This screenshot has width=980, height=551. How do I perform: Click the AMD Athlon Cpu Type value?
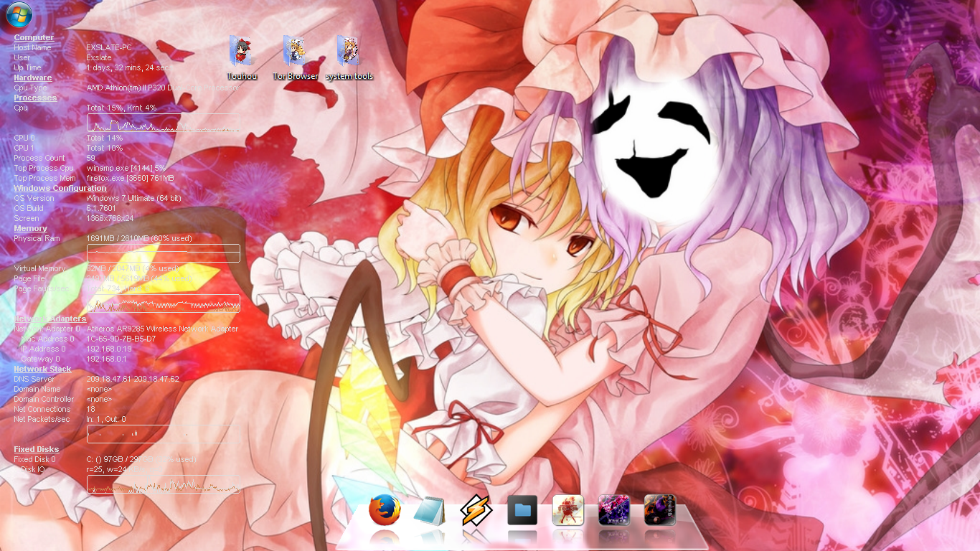(163, 88)
